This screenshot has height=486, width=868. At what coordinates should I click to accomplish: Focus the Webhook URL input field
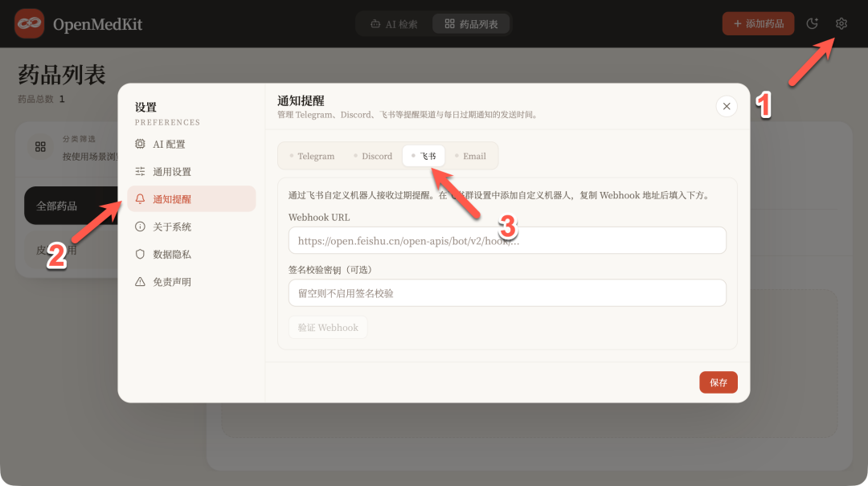click(x=507, y=241)
